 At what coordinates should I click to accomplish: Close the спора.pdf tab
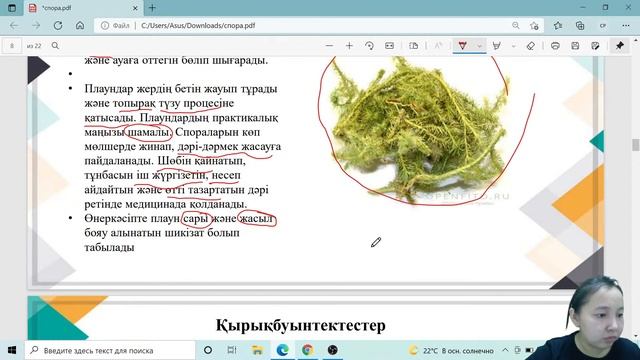[135, 8]
